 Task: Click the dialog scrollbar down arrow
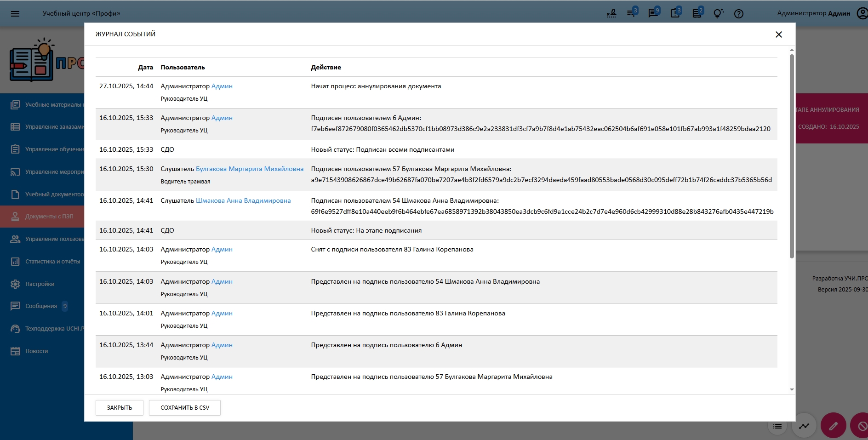(792, 389)
